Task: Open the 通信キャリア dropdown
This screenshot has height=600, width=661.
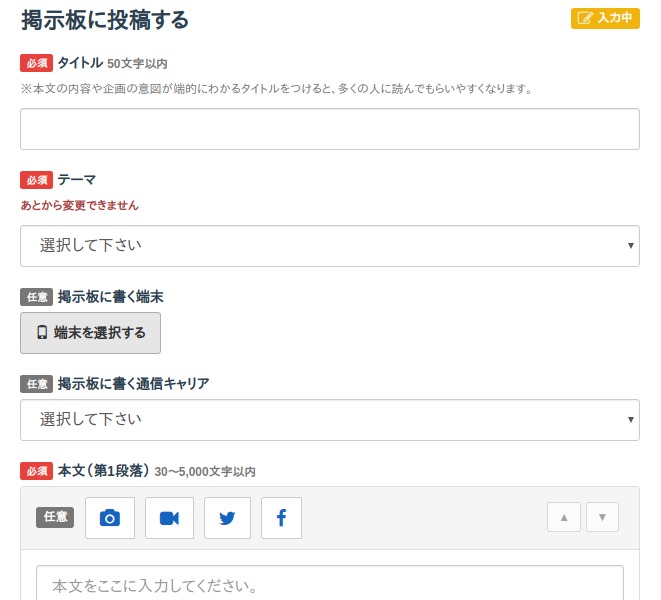Action: tap(330, 420)
